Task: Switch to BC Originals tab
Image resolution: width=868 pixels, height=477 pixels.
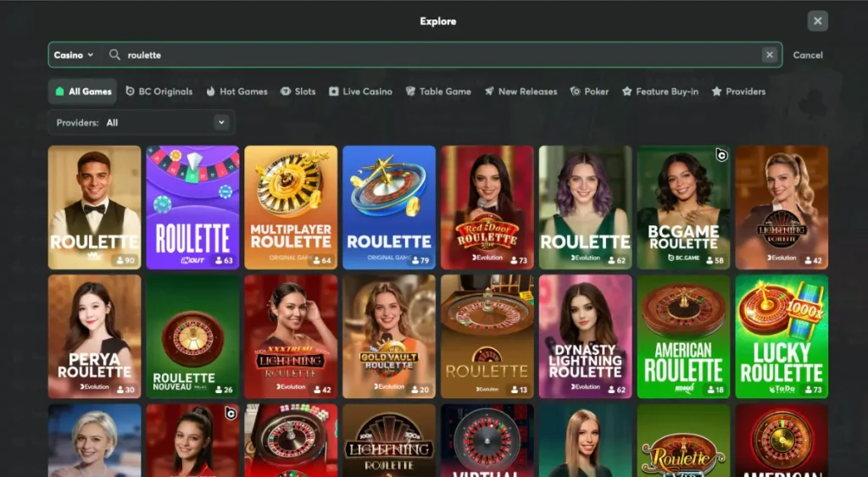Action: (159, 92)
